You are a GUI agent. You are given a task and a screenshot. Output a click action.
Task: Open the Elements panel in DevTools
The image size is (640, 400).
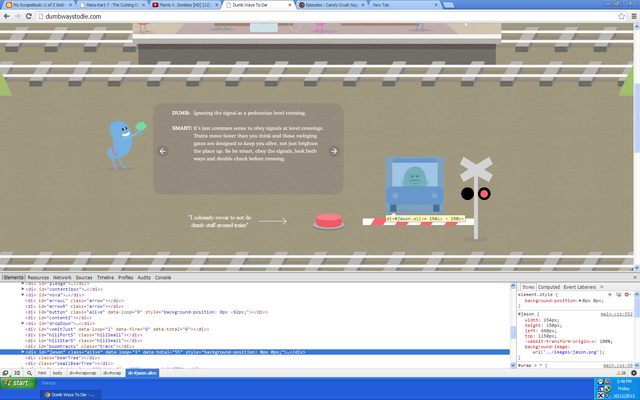coord(13,278)
